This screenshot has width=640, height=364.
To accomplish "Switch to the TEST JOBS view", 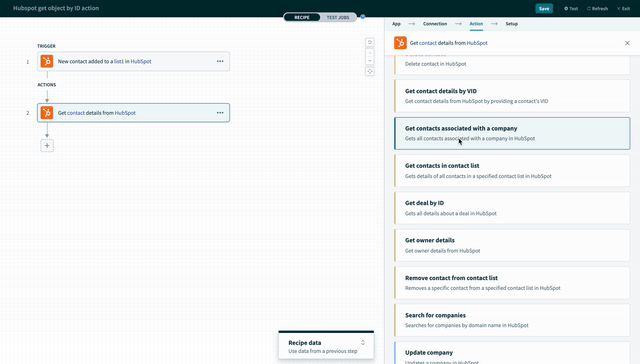I will point(338,17).
